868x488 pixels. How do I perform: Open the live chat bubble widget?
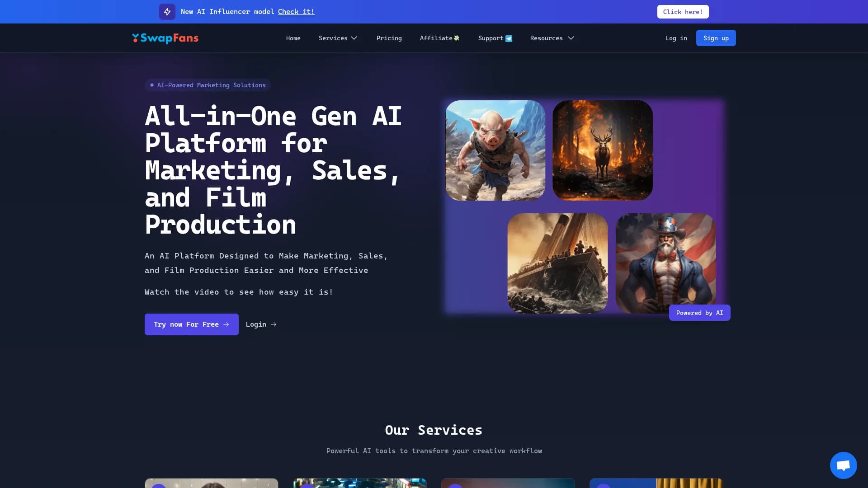click(x=843, y=465)
